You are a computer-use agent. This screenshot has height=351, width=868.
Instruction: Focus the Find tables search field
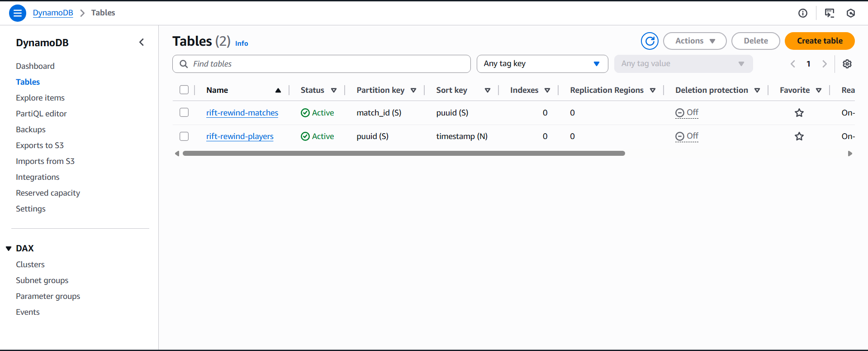click(322, 64)
